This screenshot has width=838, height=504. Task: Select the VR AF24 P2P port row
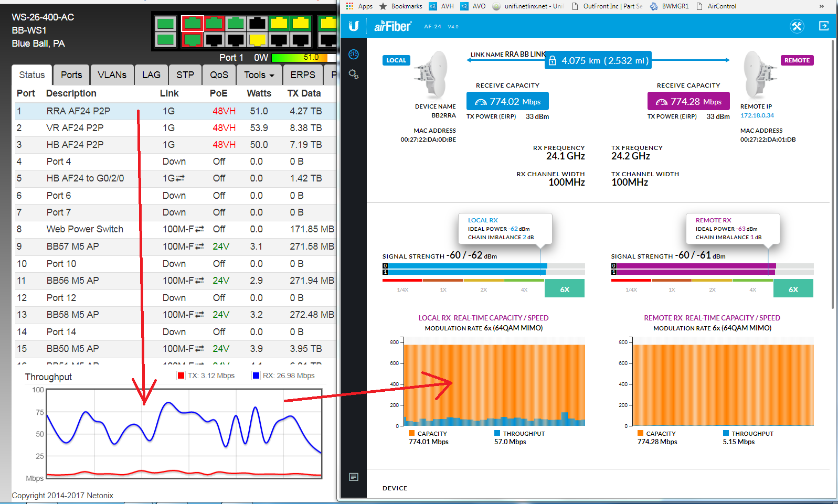[x=75, y=128]
